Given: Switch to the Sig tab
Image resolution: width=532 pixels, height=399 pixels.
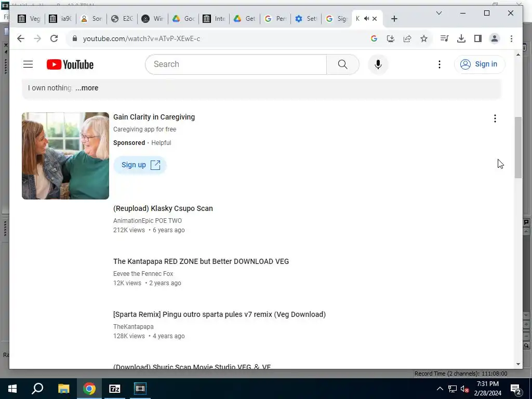Looking at the screenshot, I should tap(337, 19).
